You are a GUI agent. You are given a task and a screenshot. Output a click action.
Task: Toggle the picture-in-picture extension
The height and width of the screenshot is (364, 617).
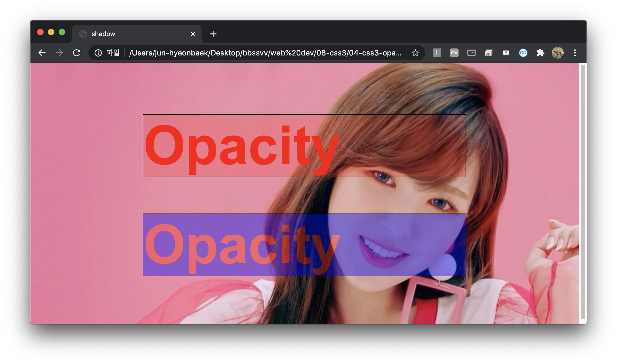coord(471,53)
